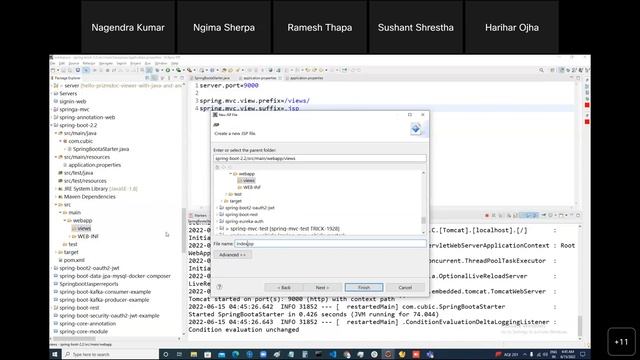
Task: Select Servers project in Package Explorer
Action: pos(68,93)
